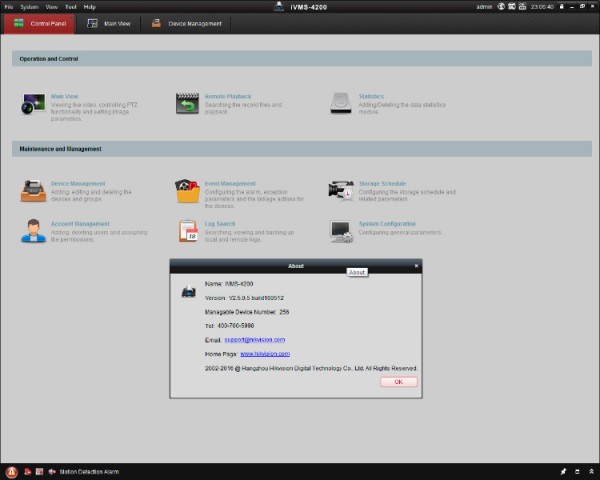This screenshot has width=600, height=480.
Task: Click the Storage Schedule camcorder icon
Action: (341, 190)
